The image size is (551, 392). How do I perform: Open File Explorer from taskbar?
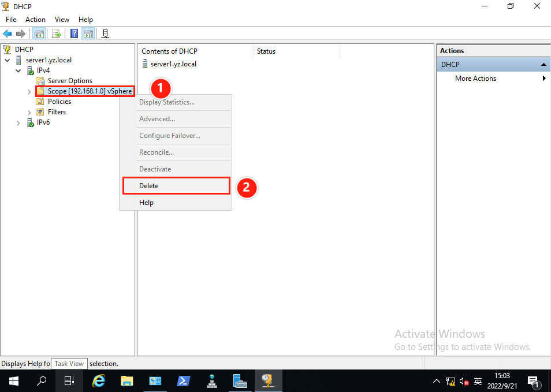(127, 381)
